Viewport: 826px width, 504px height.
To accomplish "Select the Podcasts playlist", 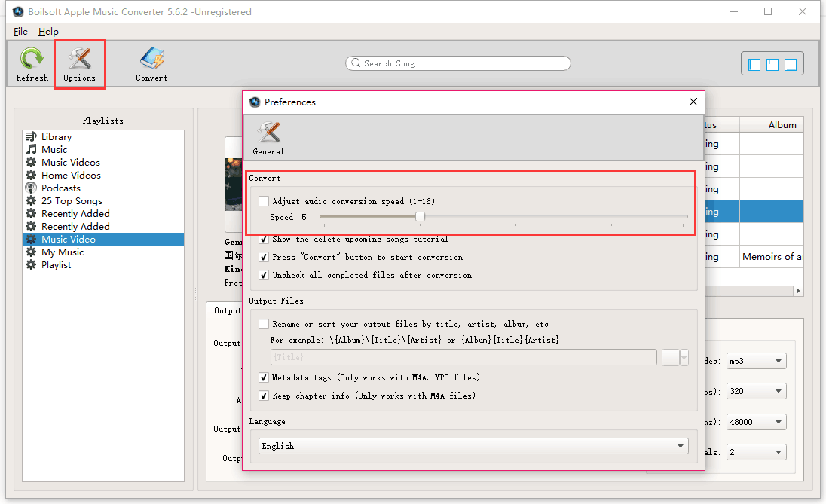I will pyautogui.click(x=103, y=188).
